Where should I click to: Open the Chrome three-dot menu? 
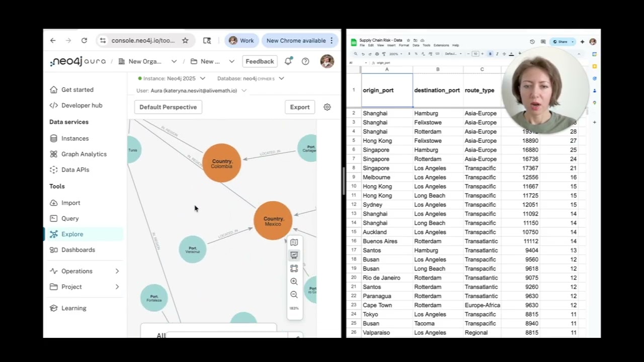[331, 41]
